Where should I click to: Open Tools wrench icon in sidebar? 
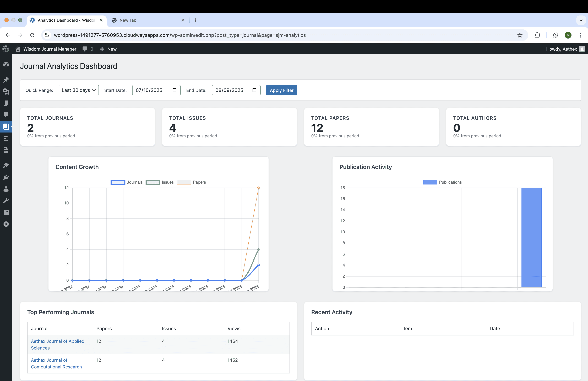click(6, 201)
